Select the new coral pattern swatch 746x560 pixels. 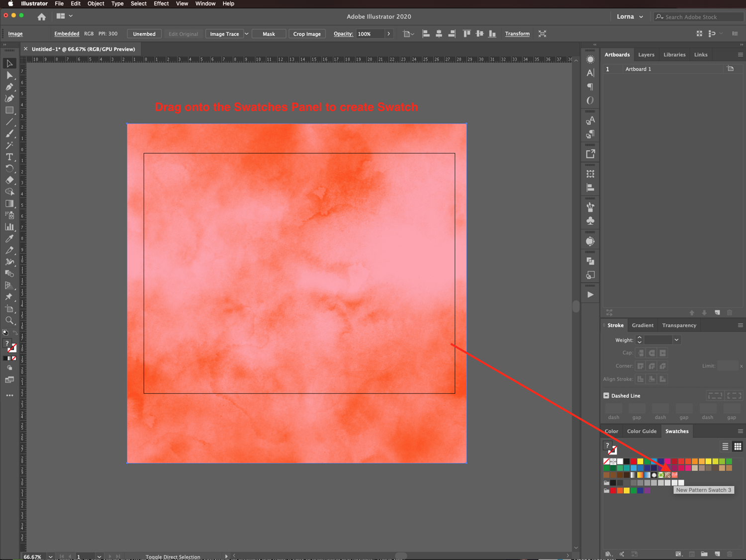(x=674, y=475)
